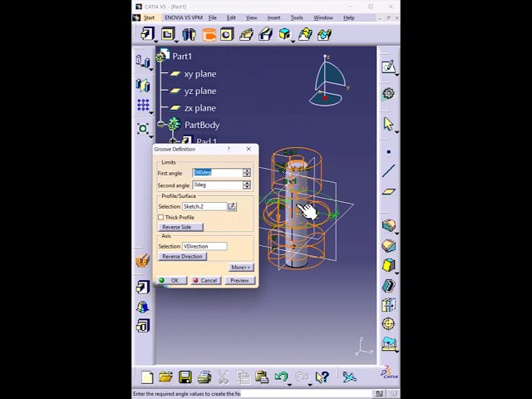The image size is (532, 399).
Task: Click the Save floppy disk icon
Action: point(185,377)
